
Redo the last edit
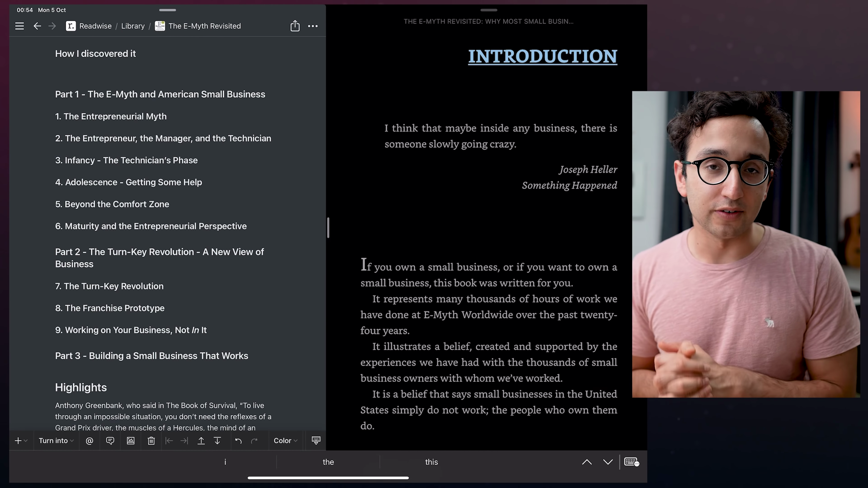tap(254, 441)
